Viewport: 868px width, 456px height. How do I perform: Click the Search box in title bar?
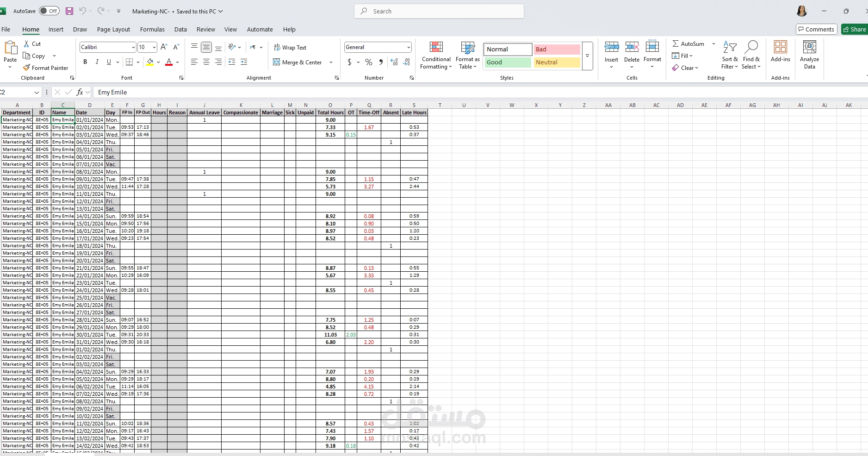[439, 11]
